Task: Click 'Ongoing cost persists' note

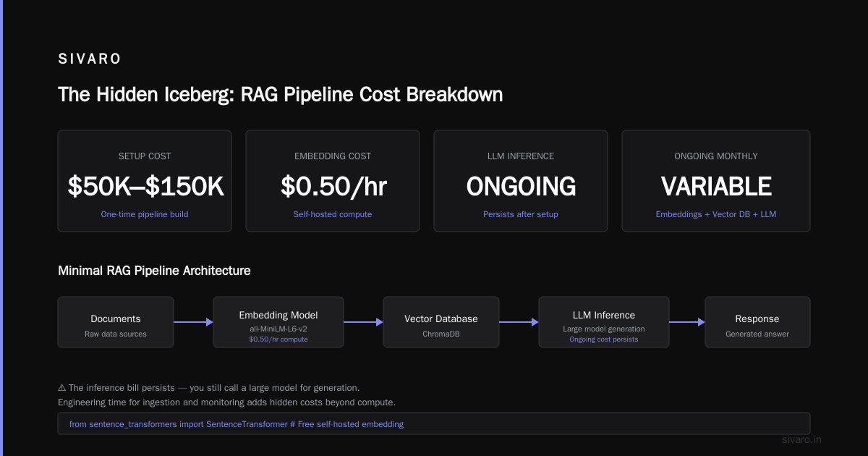Action: pyautogui.click(x=604, y=339)
